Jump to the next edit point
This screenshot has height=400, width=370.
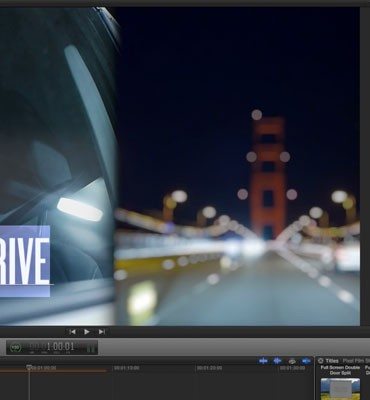point(102,332)
